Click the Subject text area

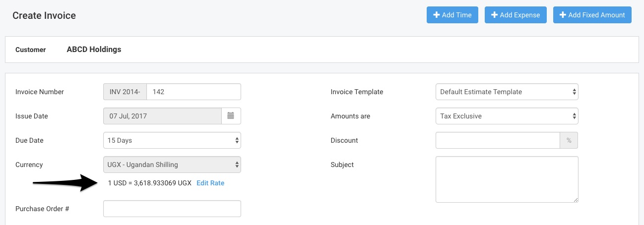click(507, 179)
